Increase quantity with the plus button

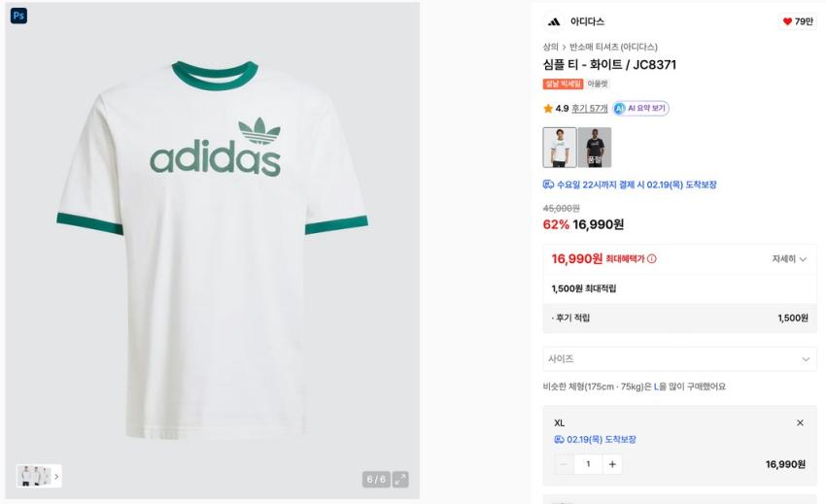pyautogui.click(x=612, y=464)
